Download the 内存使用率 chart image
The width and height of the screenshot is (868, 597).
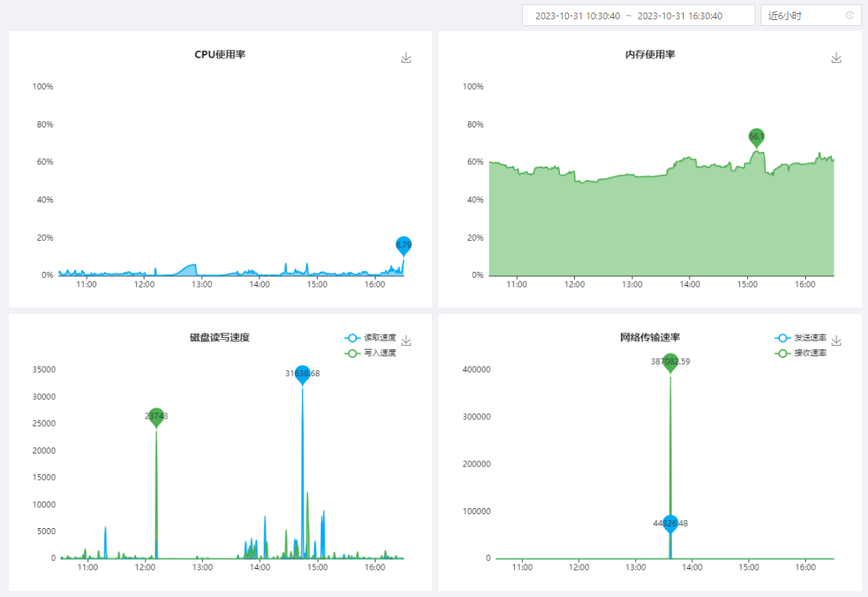[836, 58]
